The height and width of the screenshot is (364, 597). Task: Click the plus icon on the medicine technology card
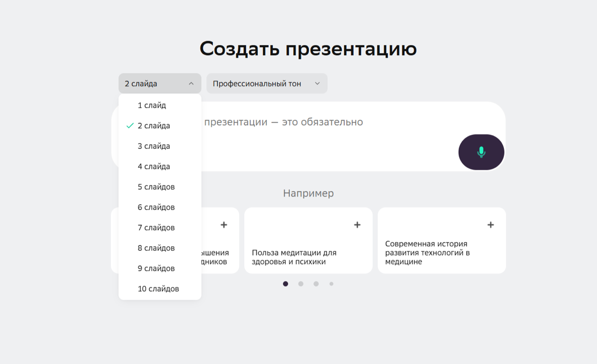pyautogui.click(x=490, y=224)
